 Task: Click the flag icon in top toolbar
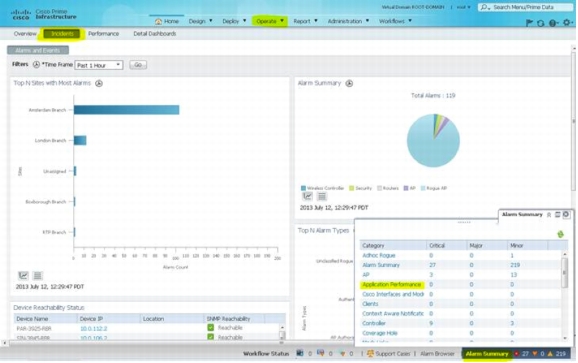click(529, 23)
